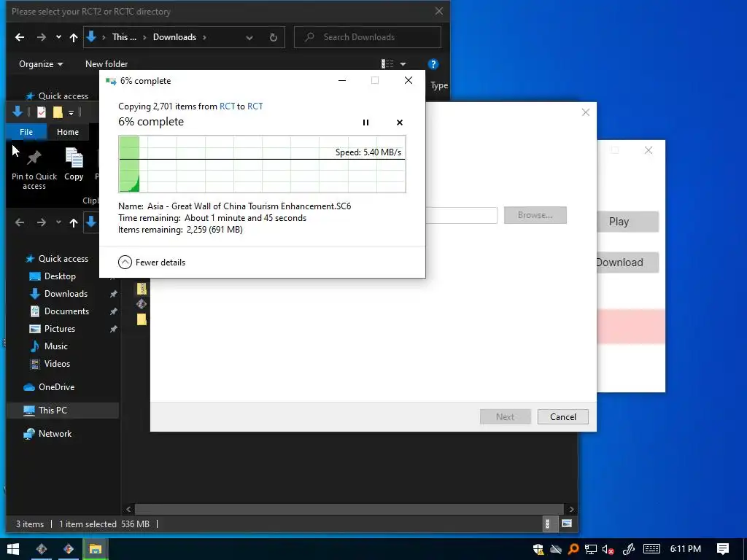Go back in the File Explorer window

click(20, 222)
